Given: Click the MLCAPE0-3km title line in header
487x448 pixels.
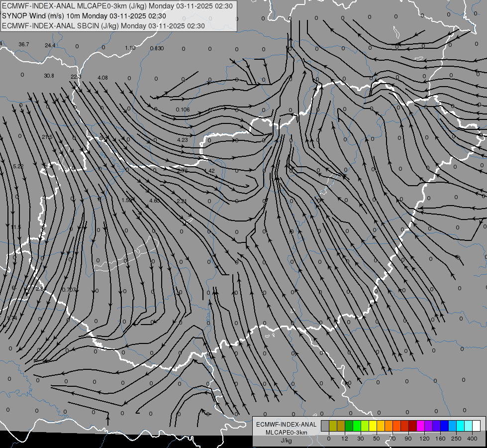Looking at the screenshot, I should tap(117, 6).
